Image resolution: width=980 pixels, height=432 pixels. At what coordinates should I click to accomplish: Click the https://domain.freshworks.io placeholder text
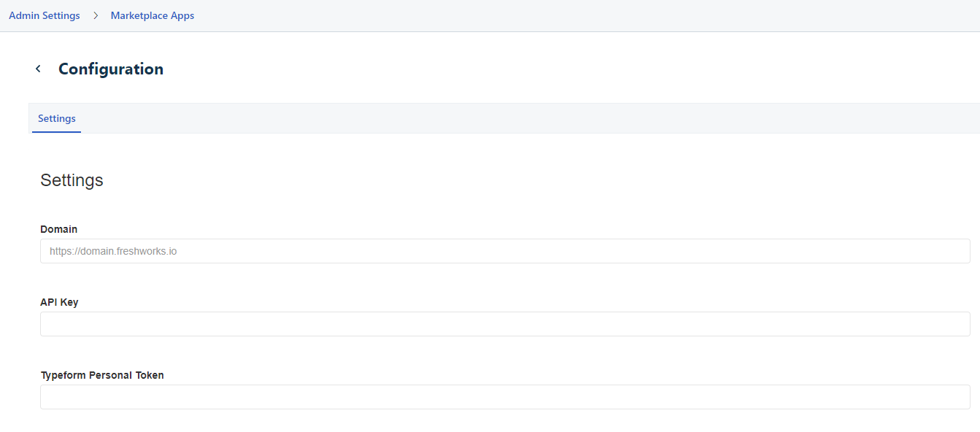[x=113, y=251]
